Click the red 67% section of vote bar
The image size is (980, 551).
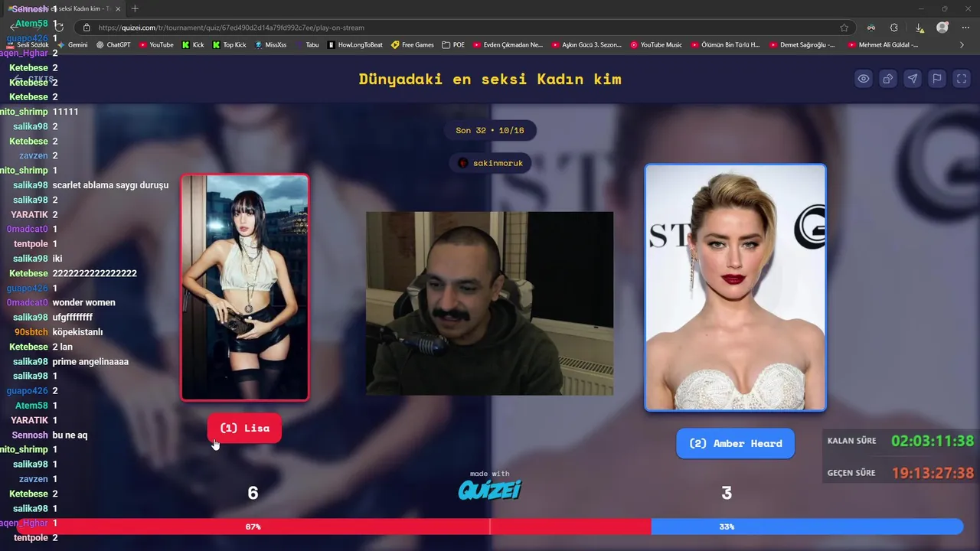click(x=334, y=527)
